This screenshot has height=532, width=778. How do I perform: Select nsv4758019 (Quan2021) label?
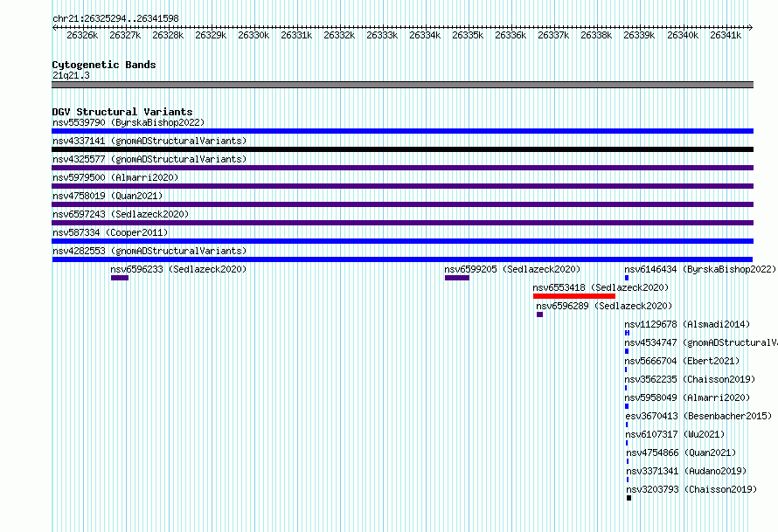tap(108, 196)
